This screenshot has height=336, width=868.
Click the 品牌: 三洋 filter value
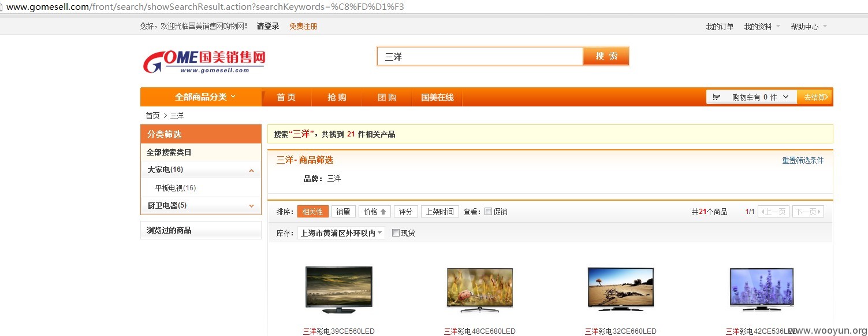(x=334, y=179)
